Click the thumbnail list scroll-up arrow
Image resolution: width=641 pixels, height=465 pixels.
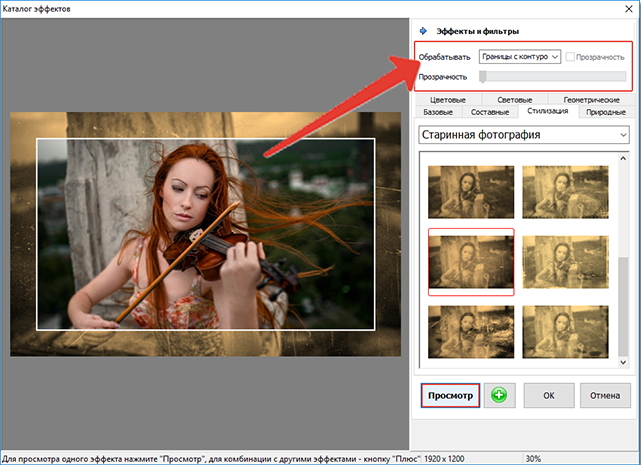click(623, 158)
